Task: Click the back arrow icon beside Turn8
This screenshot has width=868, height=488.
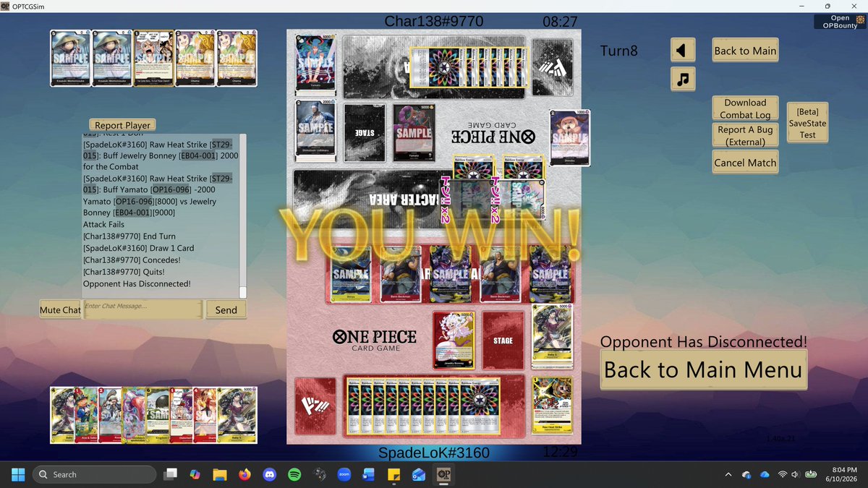Action: point(683,51)
